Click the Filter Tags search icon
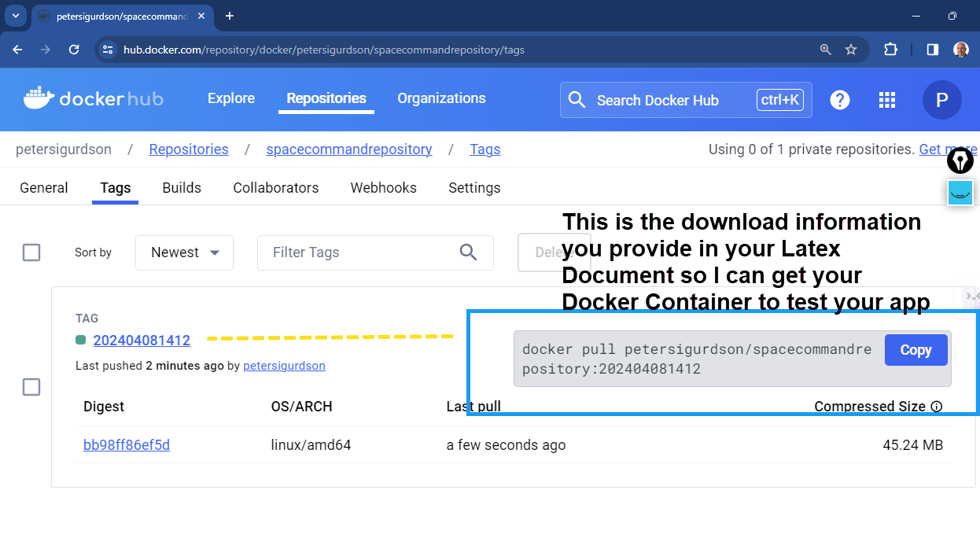Image resolution: width=980 pixels, height=538 pixels. pos(469,252)
